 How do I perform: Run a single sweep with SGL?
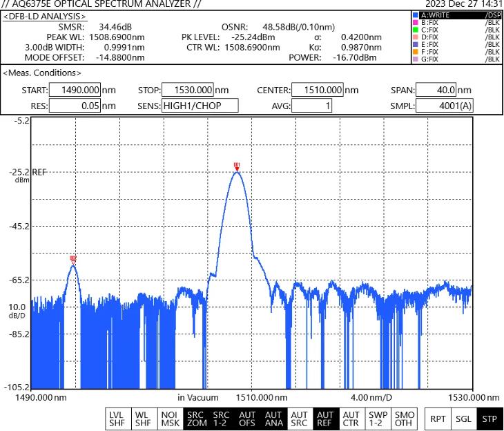tap(463, 419)
